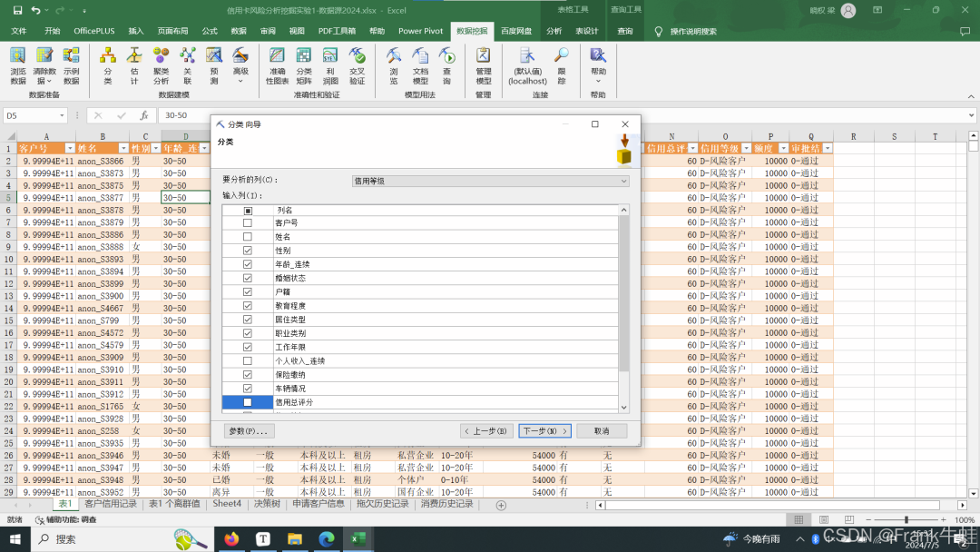The width and height of the screenshot is (980, 552).
Task: Click the zoom slider in status bar
Action: [x=907, y=520]
